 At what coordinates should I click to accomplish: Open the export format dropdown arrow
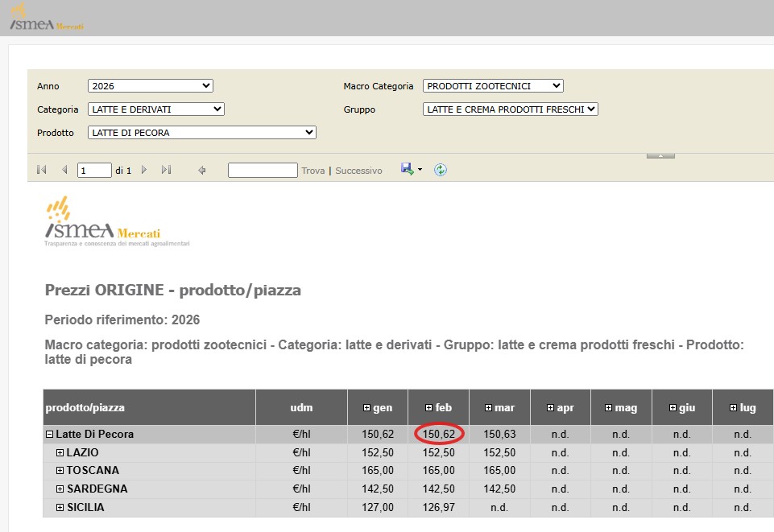point(420,170)
